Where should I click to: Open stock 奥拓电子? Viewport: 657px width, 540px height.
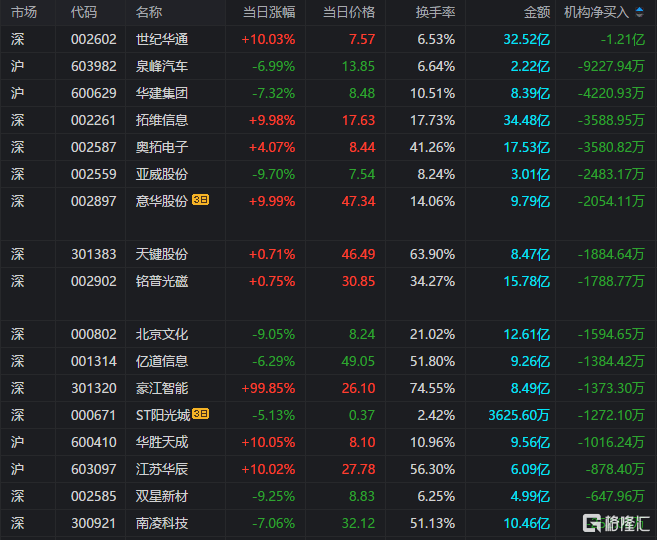click(162, 147)
